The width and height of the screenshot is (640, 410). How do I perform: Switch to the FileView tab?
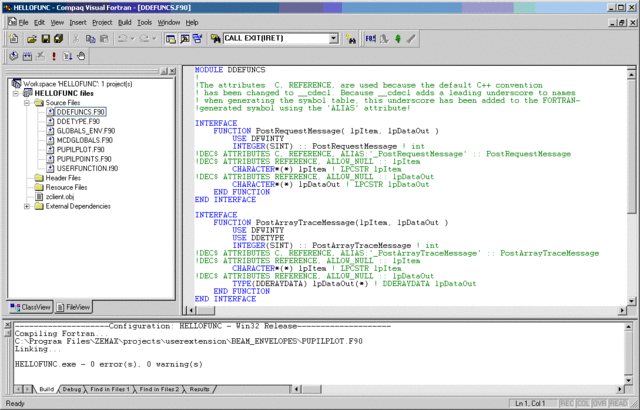(x=73, y=307)
